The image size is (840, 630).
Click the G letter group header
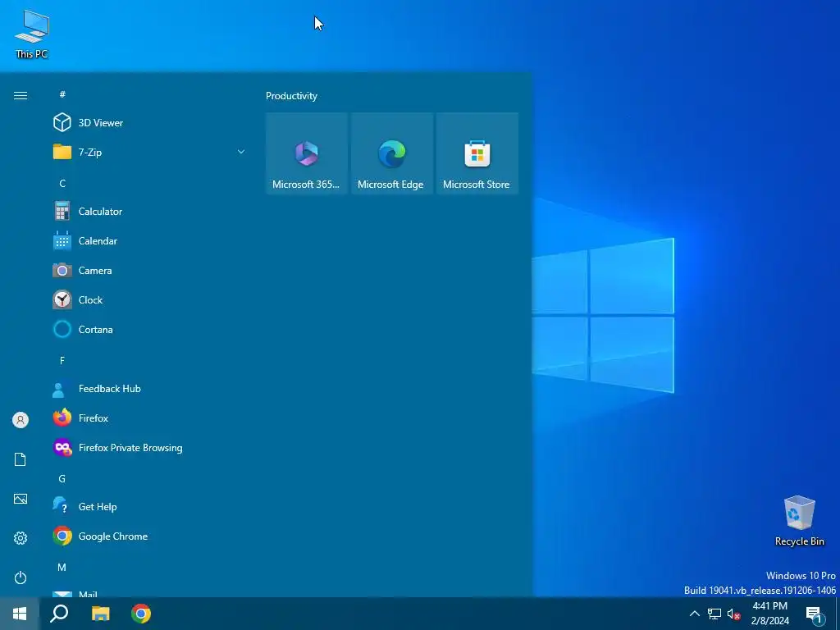[x=62, y=478]
